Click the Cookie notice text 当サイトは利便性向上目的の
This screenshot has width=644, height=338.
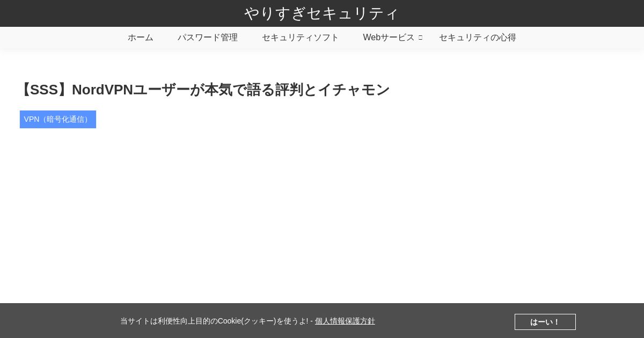tap(169, 321)
